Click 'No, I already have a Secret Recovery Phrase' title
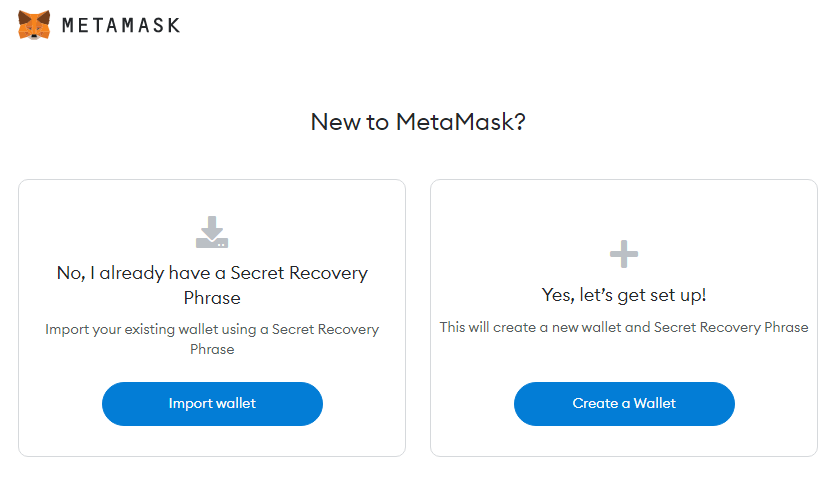 (x=212, y=285)
